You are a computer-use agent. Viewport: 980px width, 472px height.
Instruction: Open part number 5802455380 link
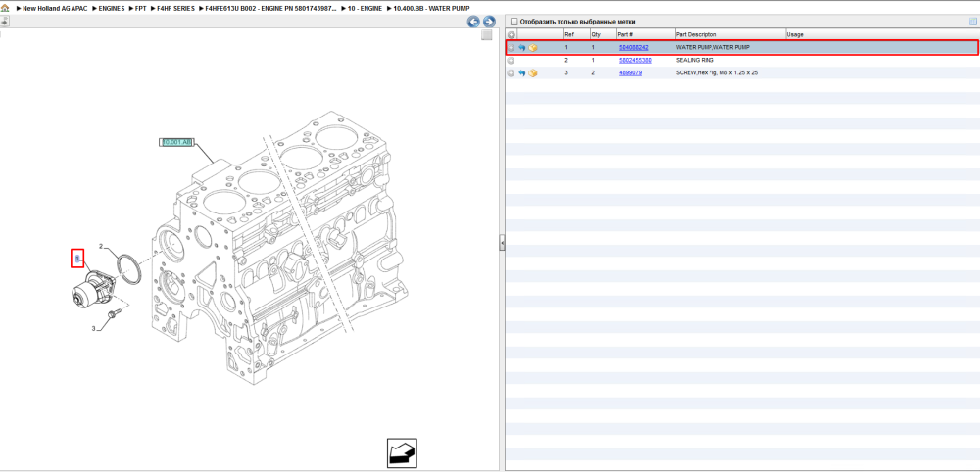pos(635,61)
